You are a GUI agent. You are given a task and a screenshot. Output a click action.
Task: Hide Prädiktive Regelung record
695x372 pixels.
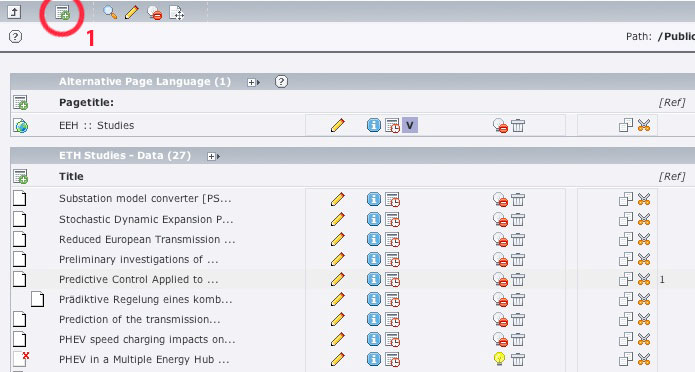pos(500,300)
